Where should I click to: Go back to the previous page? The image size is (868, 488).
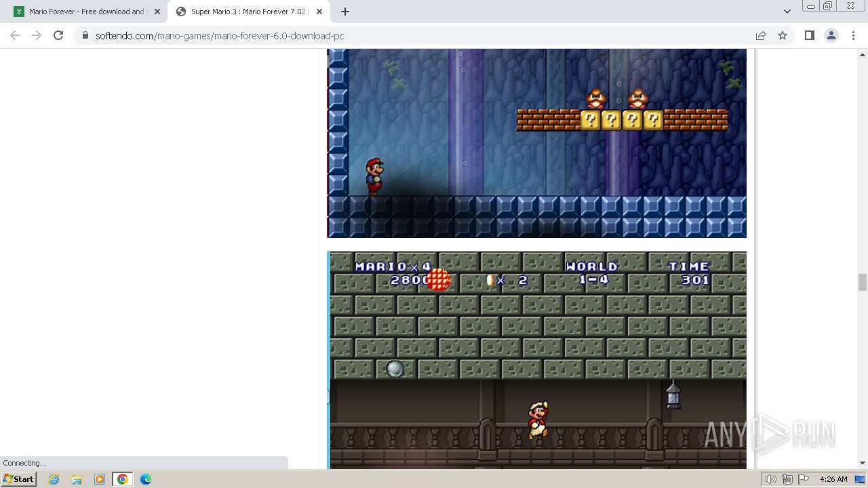point(15,35)
